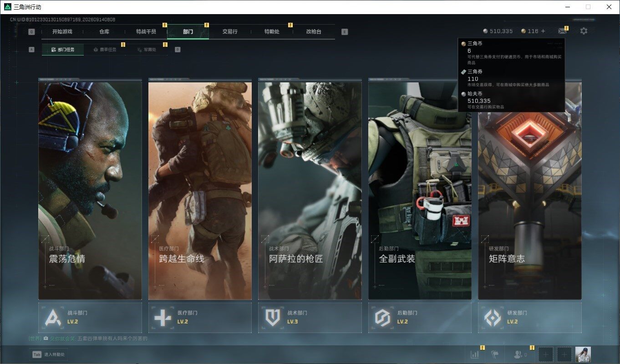Click the 研发部门 LV.2 level panel
620x364 pixels.
click(x=530, y=318)
